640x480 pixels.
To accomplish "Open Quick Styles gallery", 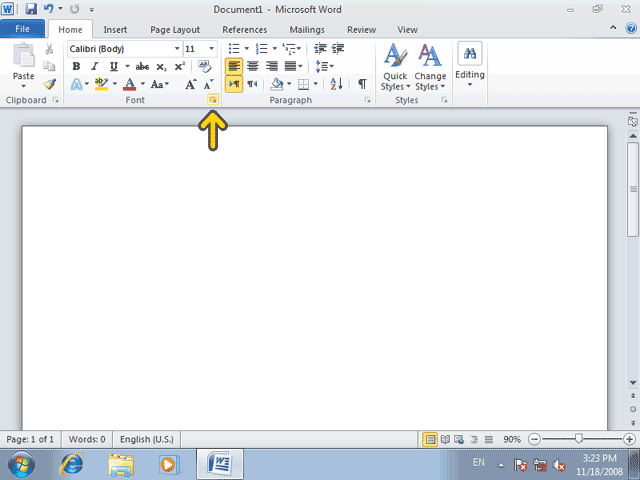I will (x=395, y=68).
